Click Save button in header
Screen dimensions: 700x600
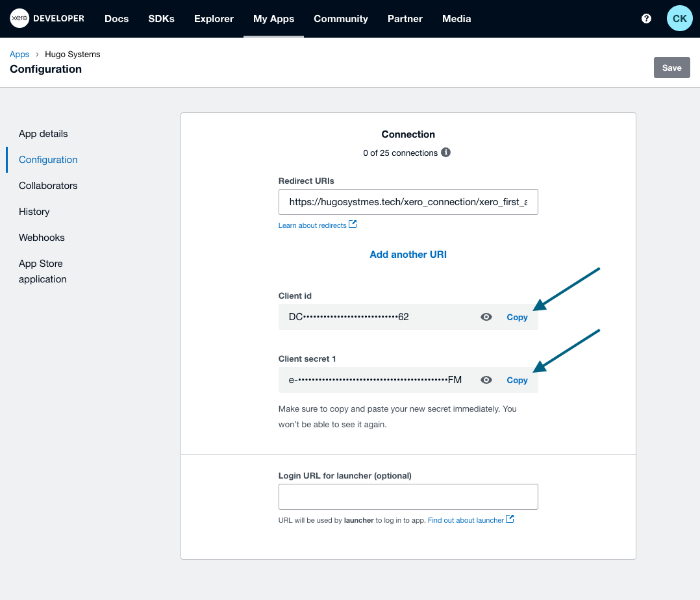click(671, 68)
